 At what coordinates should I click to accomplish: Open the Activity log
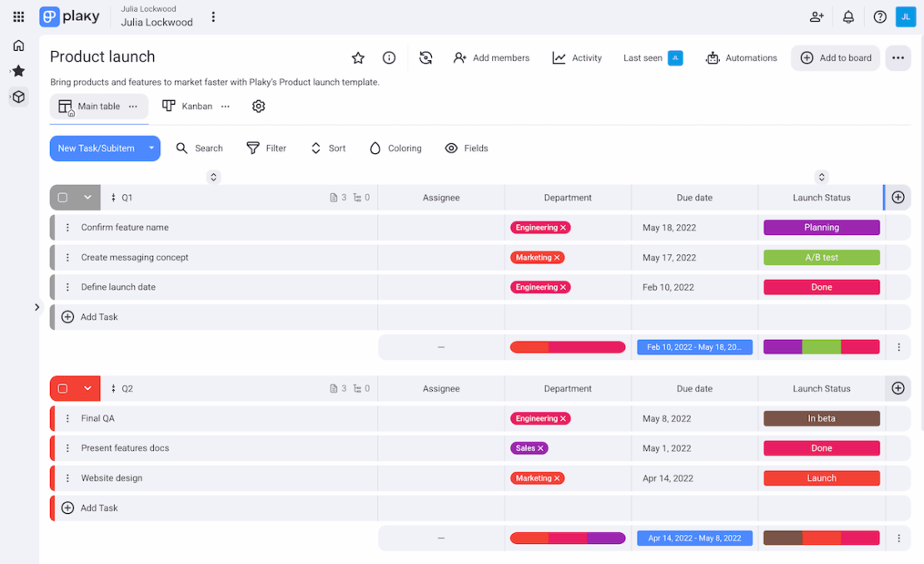click(x=577, y=57)
